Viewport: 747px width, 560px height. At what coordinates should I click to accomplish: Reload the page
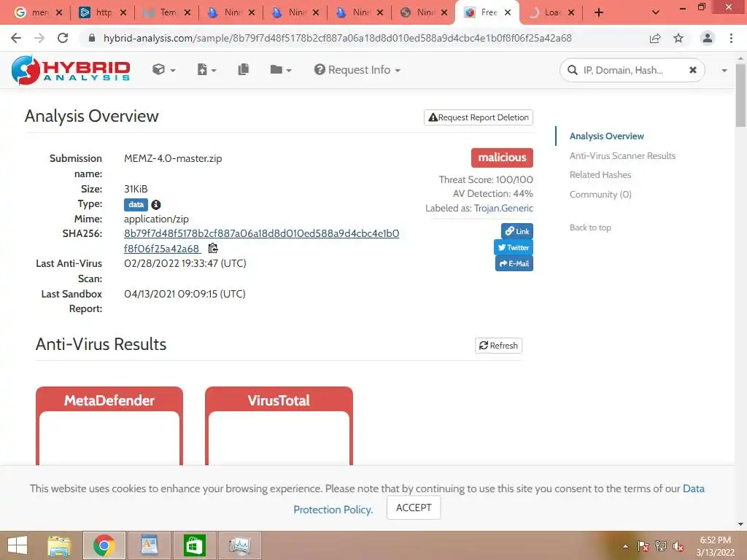click(63, 38)
